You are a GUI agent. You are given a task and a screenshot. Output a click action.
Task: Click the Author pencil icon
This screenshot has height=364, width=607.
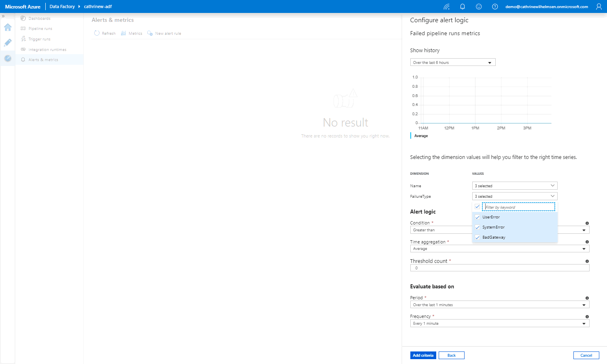[8, 43]
